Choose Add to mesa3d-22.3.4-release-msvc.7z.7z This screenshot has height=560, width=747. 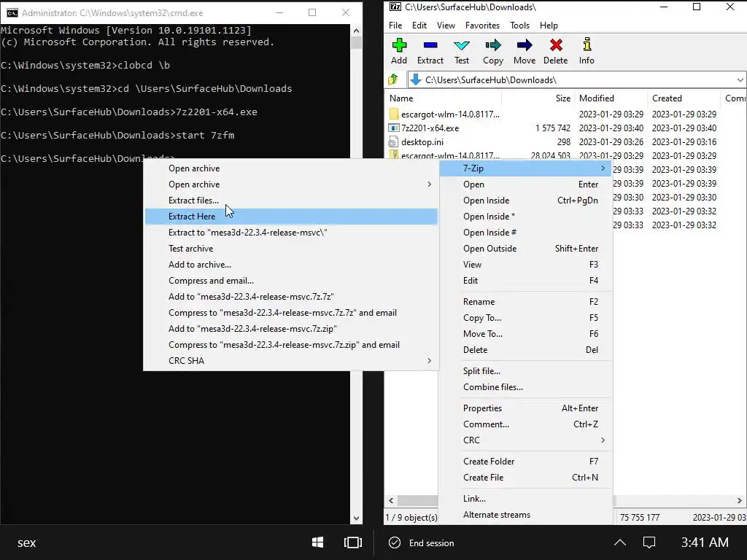290,296
